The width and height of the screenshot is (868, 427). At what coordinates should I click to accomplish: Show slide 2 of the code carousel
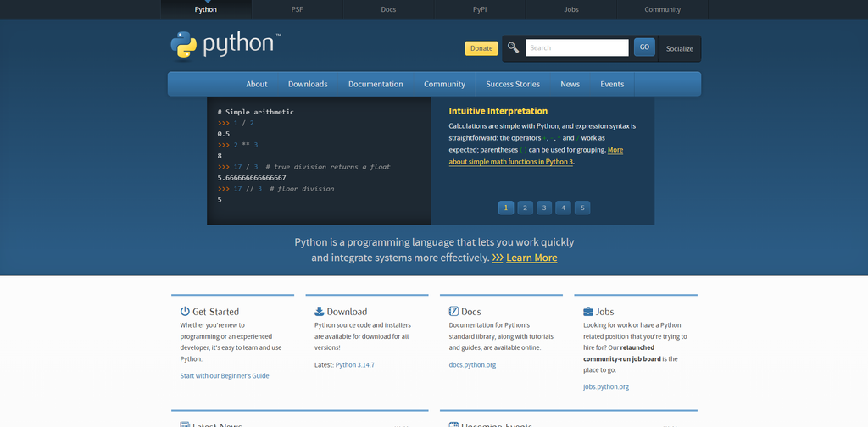point(525,208)
